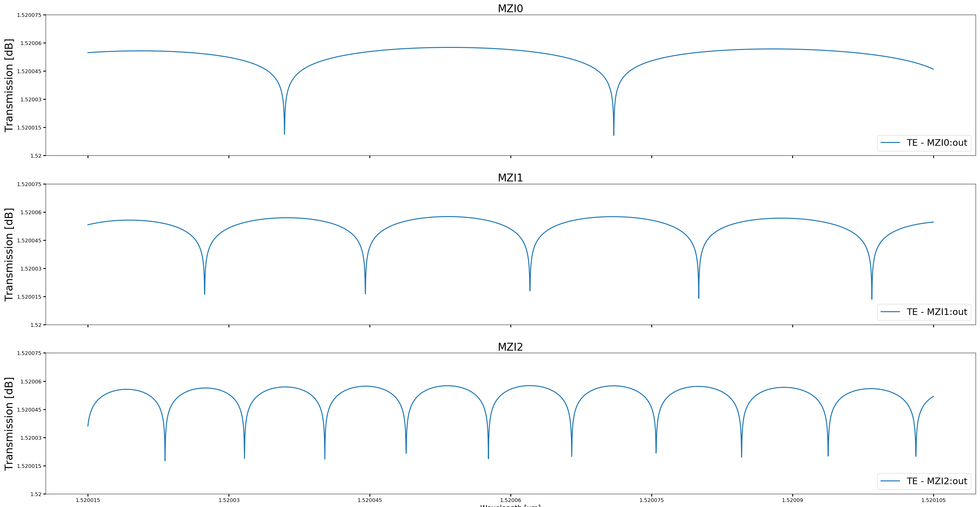Click the second dip in the MZI0 curve
The height and width of the screenshot is (507, 980).
point(614,133)
